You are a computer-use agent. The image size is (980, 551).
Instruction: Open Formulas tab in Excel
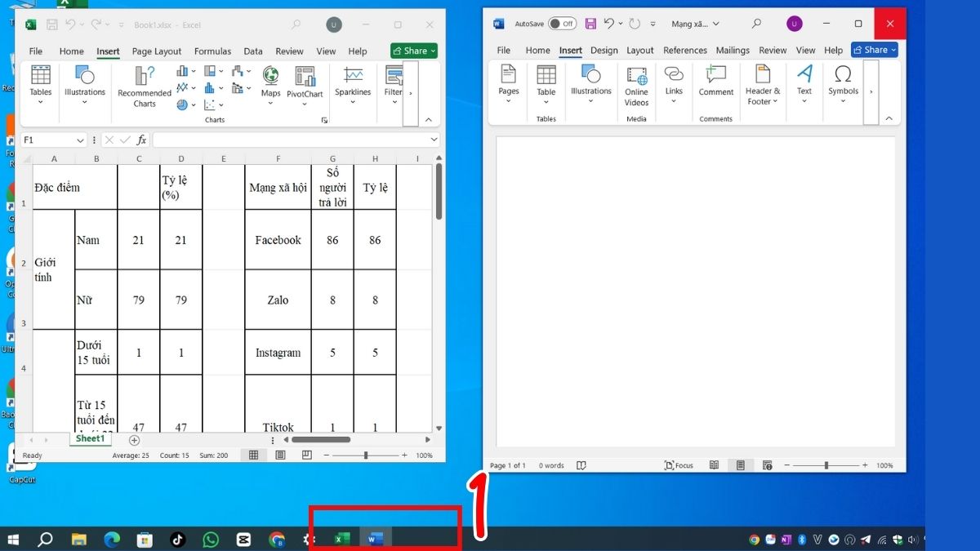pos(212,51)
